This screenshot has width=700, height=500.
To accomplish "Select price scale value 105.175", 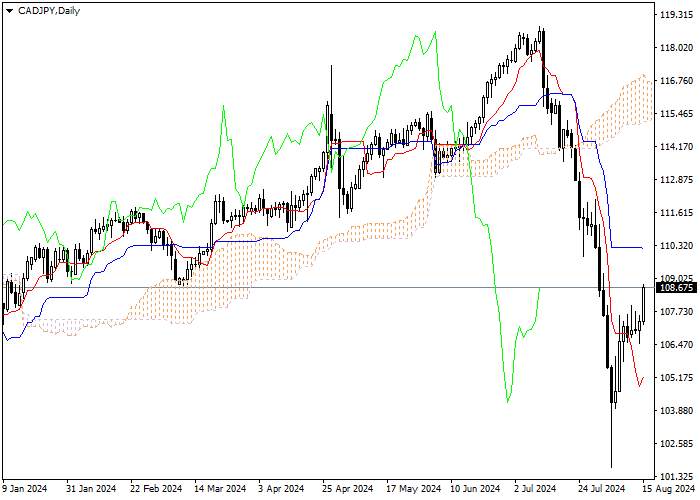I will pos(676,378).
